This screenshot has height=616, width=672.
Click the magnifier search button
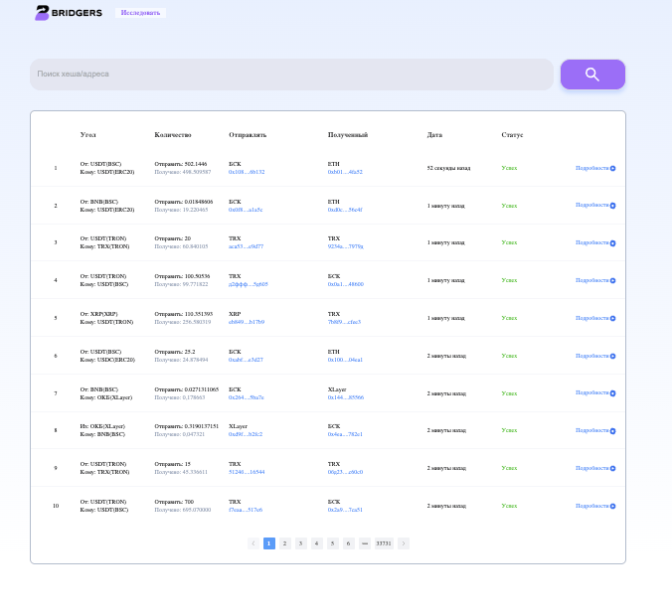(592, 75)
